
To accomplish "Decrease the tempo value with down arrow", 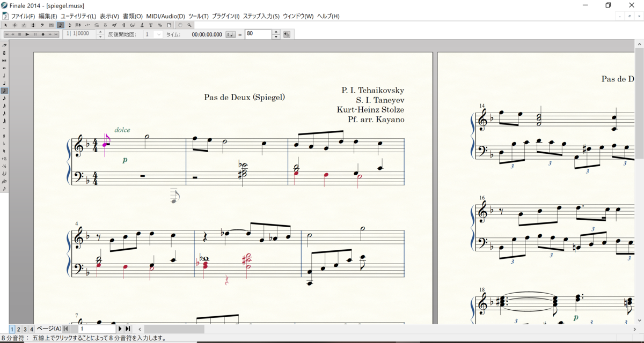I will coord(276,36).
